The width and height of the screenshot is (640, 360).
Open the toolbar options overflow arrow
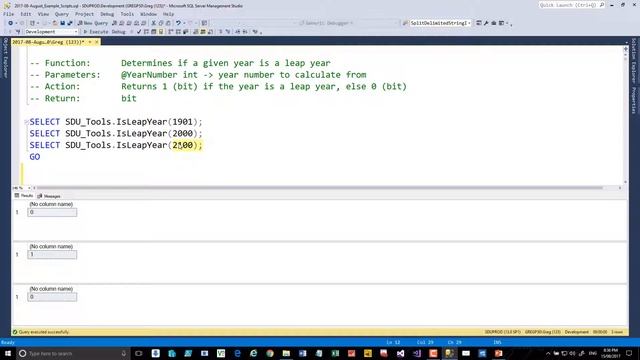[511, 24]
